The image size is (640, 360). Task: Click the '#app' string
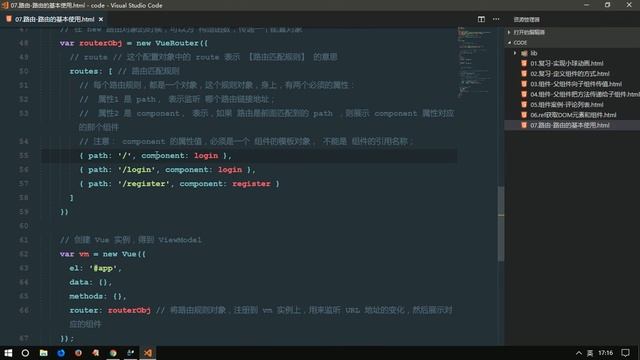103,268
